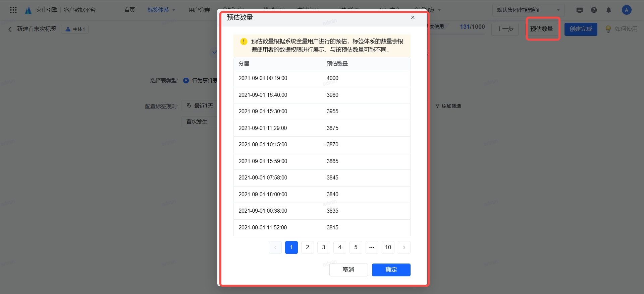Click the 上一步 button
Screen dimensions: 644x294
coord(505,29)
